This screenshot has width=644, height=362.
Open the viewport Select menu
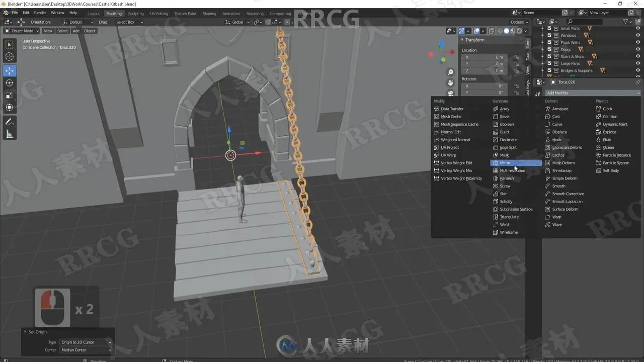[62, 31]
